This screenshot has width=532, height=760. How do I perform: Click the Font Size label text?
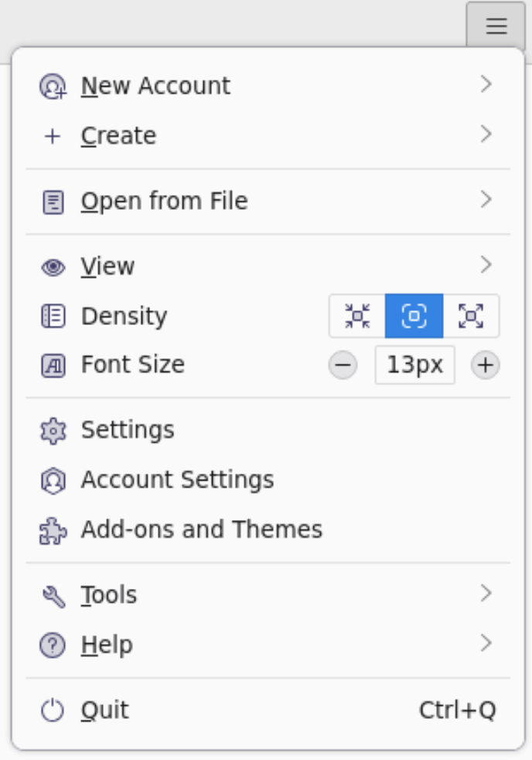133,365
